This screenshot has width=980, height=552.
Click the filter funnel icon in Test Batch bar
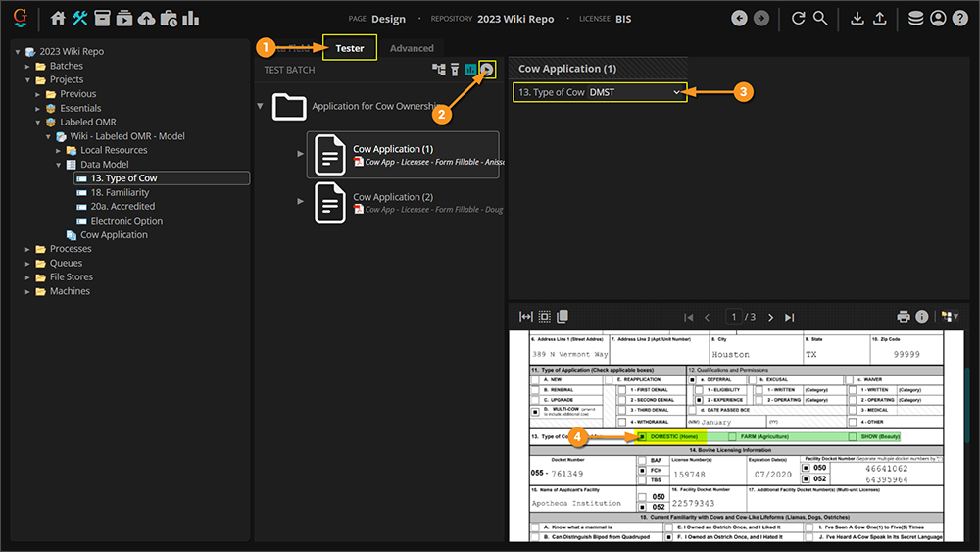tap(455, 70)
